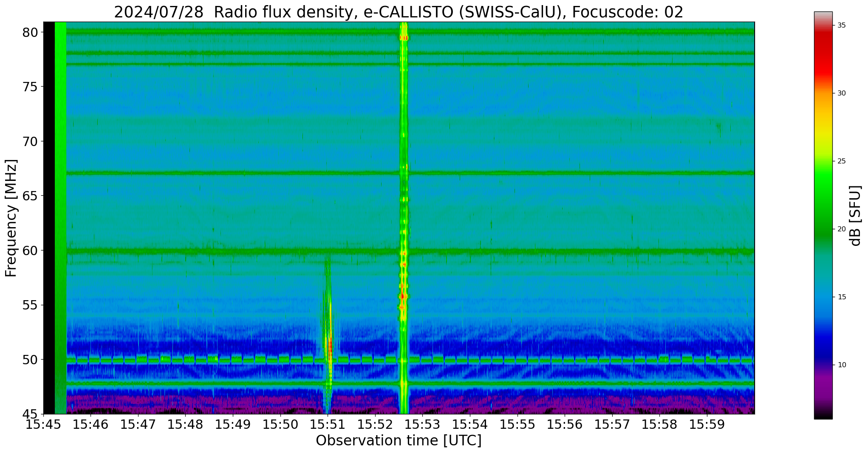Click the 15:52 time tick label
Viewport: 868px width, 453px height.
point(375,424)
